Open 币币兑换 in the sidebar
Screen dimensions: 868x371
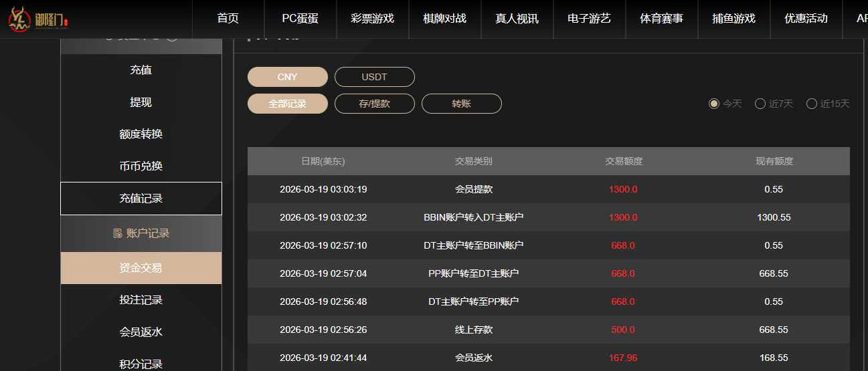[x=141, y=166]
